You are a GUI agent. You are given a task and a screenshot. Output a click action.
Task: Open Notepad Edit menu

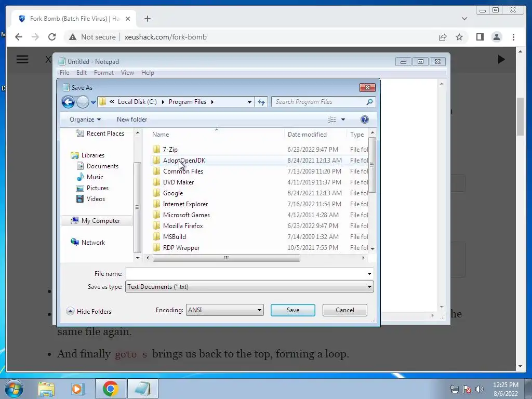point(82,73)
